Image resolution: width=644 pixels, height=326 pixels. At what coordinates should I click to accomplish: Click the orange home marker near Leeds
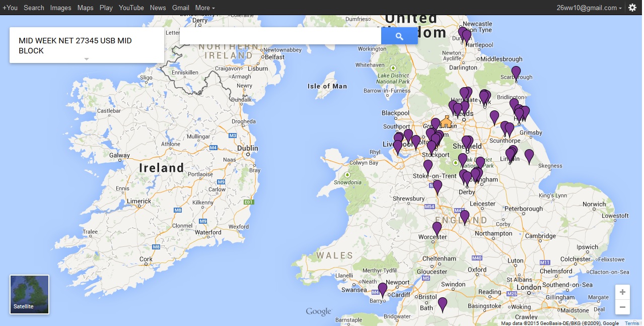point(446,121)
